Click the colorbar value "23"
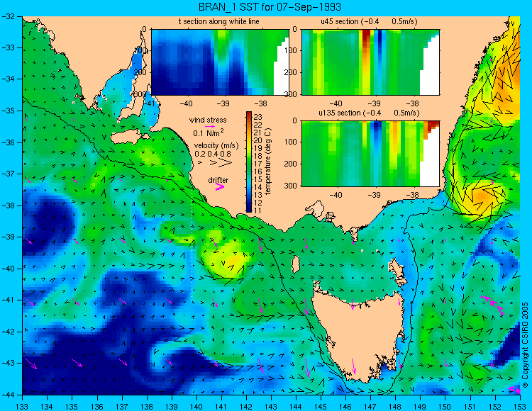Viewport: 532px width, 411px height. pos(258,117)
